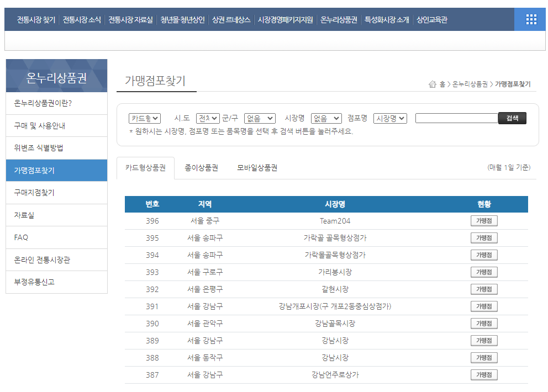The image size is (548, 392).
Task: Click the 번호 column header
Action: click(x=152, y=204)
